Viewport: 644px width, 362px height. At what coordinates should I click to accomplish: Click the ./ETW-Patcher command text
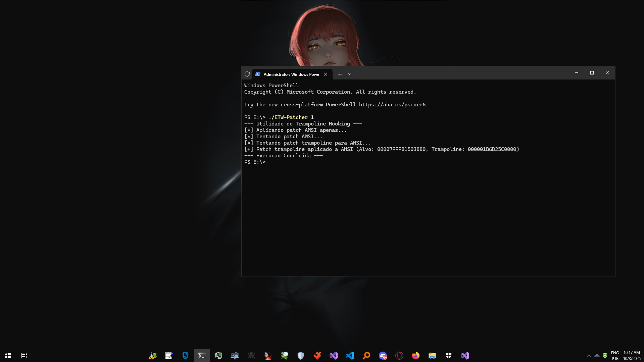[x=288, y=117]
